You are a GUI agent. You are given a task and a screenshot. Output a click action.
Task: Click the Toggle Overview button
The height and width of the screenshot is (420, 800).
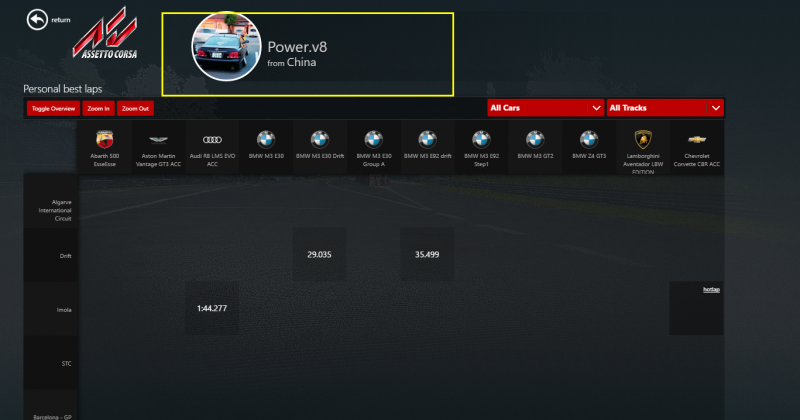[x=53, y=108]
